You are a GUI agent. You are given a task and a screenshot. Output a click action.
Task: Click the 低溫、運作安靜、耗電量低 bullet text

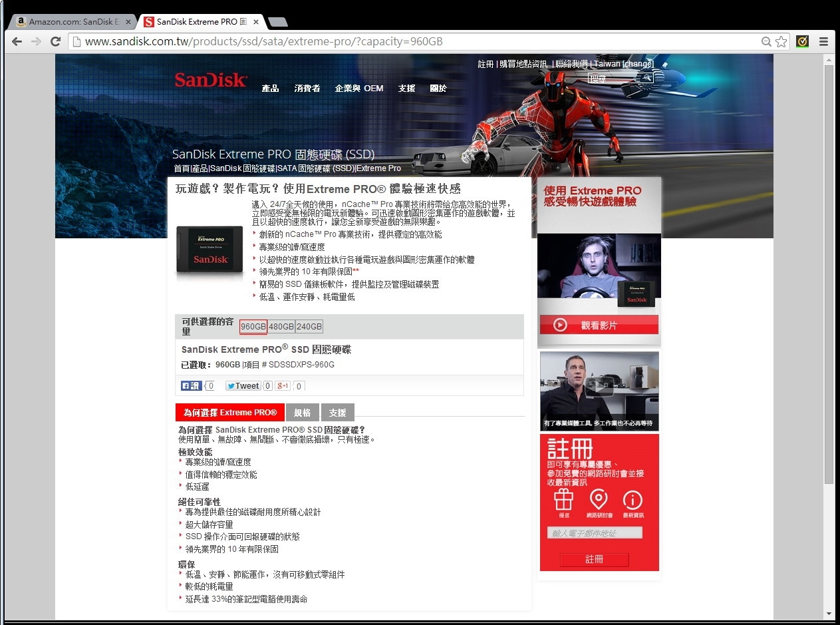click(x=307, y=297)
